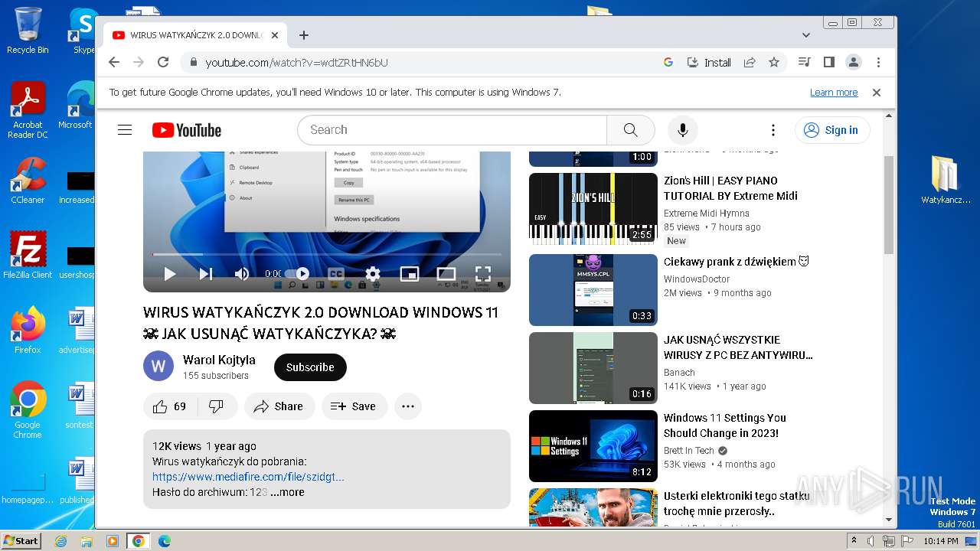Viewport: 980px width, 551px height.
Task: Open Warol Kojtyla channel avatar
Action: pos(158,367)
